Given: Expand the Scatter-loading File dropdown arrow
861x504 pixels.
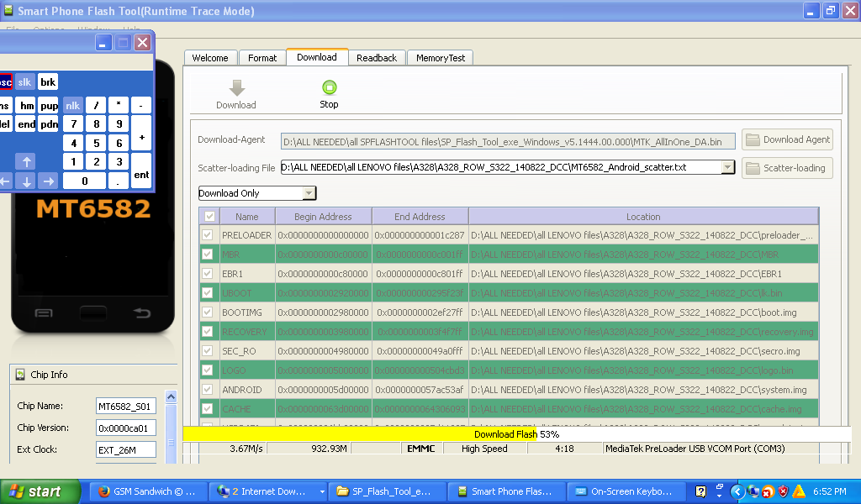Looking at the screenshot, I should coord(727,167).
